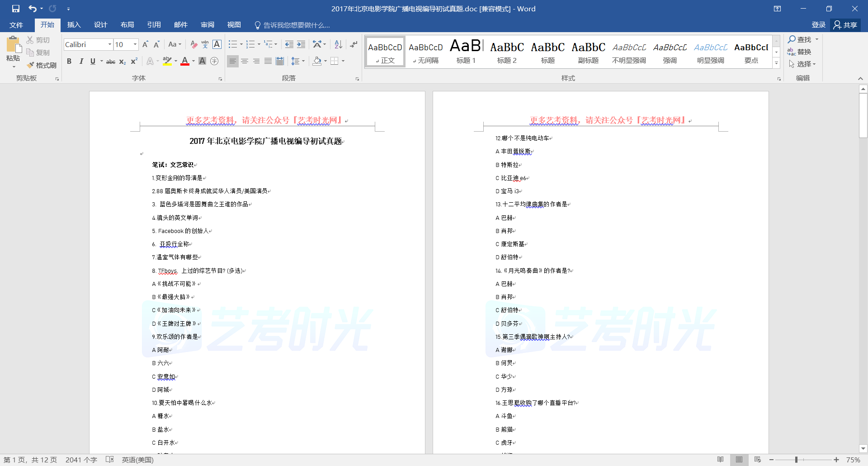Click the 替换 replace button
The height and width of the screenshot is (466, 868).
coord(799,52)
